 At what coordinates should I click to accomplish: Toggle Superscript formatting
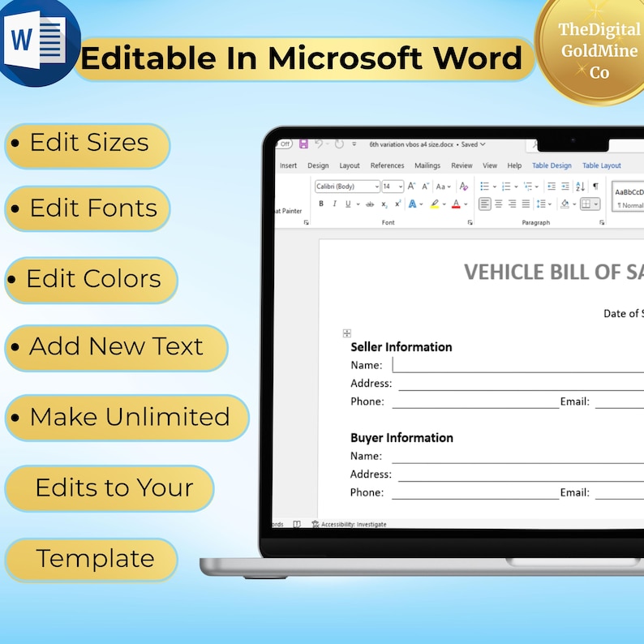tap(397, 204)
